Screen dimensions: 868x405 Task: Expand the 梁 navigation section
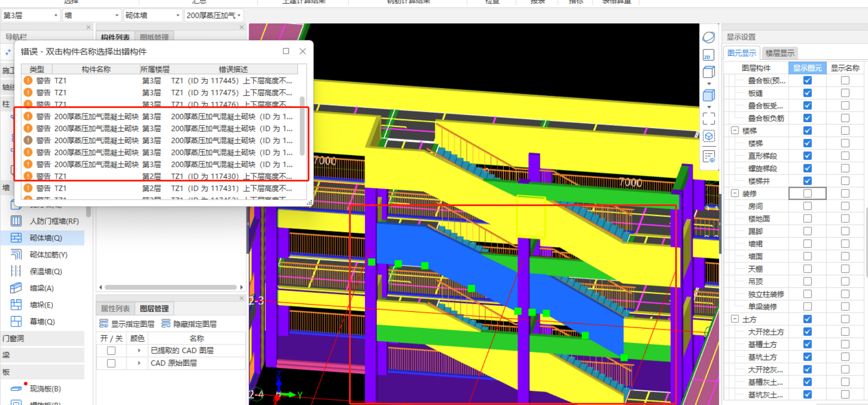coord(43,355)
